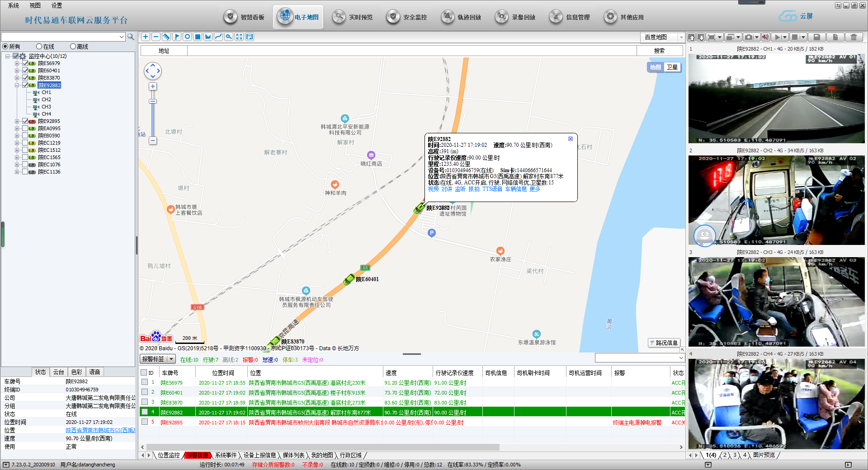Select the rectangle drawing tool
Viewport: 868px width, 470px height.
(x=198, y=37)
